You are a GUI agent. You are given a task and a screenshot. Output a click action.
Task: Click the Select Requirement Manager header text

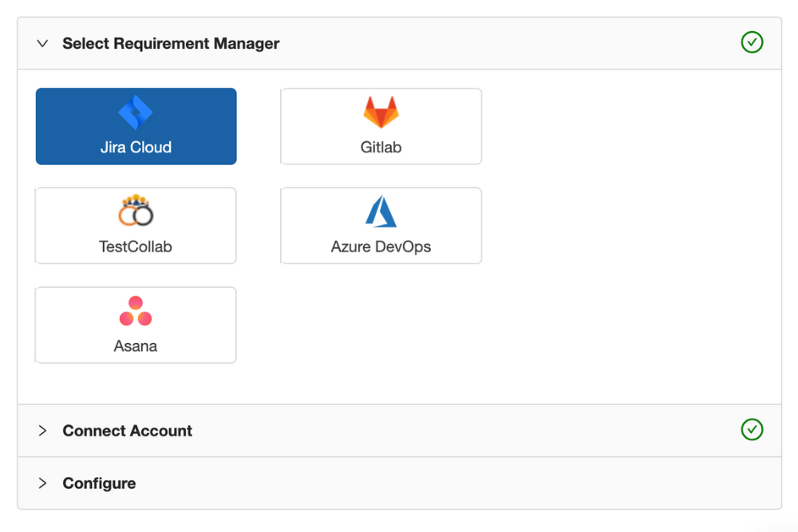tap(171, 44)
